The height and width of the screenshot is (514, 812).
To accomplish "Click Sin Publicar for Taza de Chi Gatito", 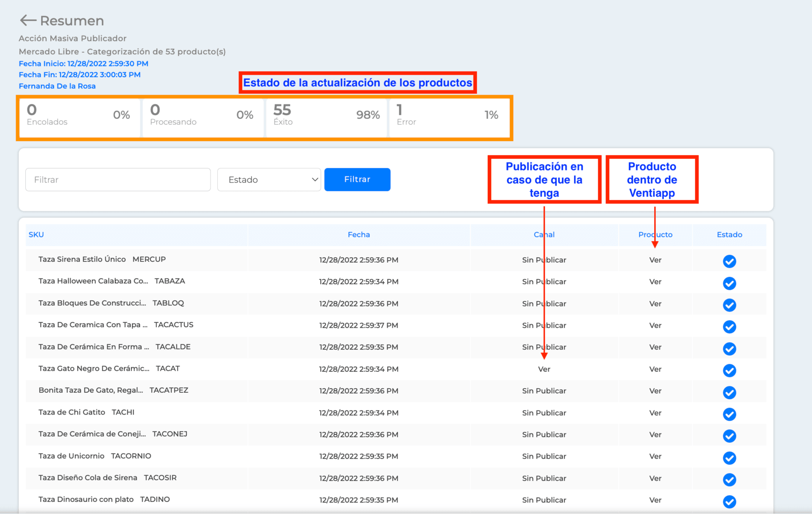I will point(544,413).
